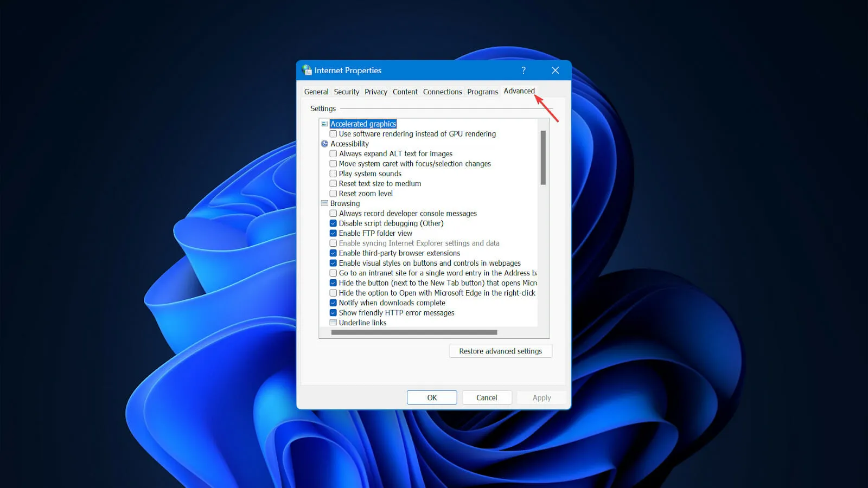This screenshot has width=868, height=488.
Task: Go to the Privacy tab
Action: click(x=375, y=92)
